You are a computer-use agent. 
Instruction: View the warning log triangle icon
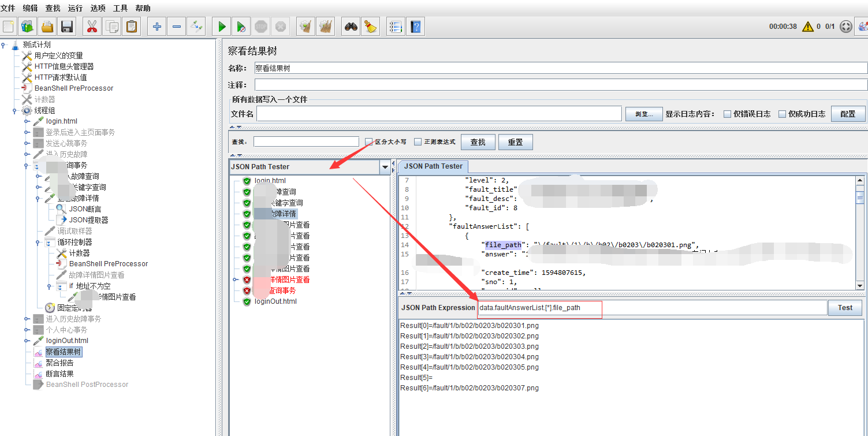click(808, 26)
